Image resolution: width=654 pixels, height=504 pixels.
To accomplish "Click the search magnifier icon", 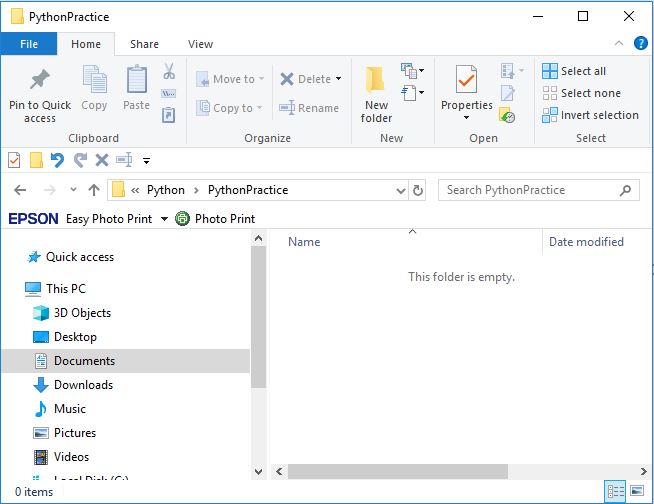I will click(625, 191).
